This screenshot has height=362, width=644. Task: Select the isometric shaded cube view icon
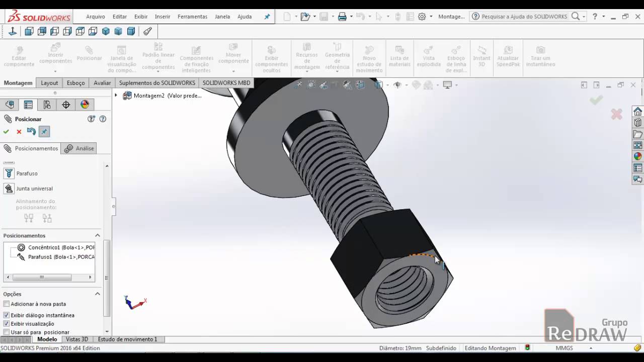tap(106, 32)
